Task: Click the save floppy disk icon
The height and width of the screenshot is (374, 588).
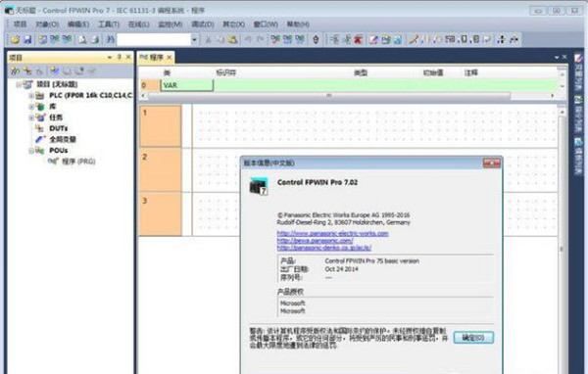Action: point(27,39)
